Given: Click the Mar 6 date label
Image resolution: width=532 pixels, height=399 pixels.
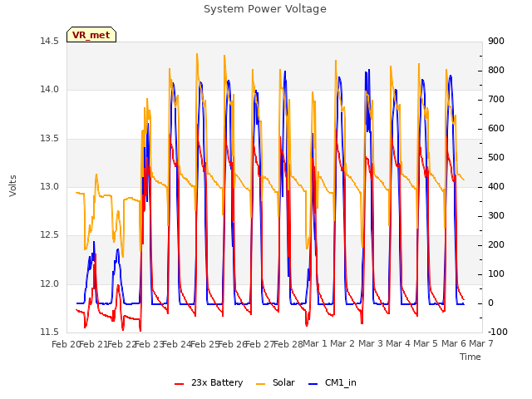Looking at the screenshot, I should [453, 343].
